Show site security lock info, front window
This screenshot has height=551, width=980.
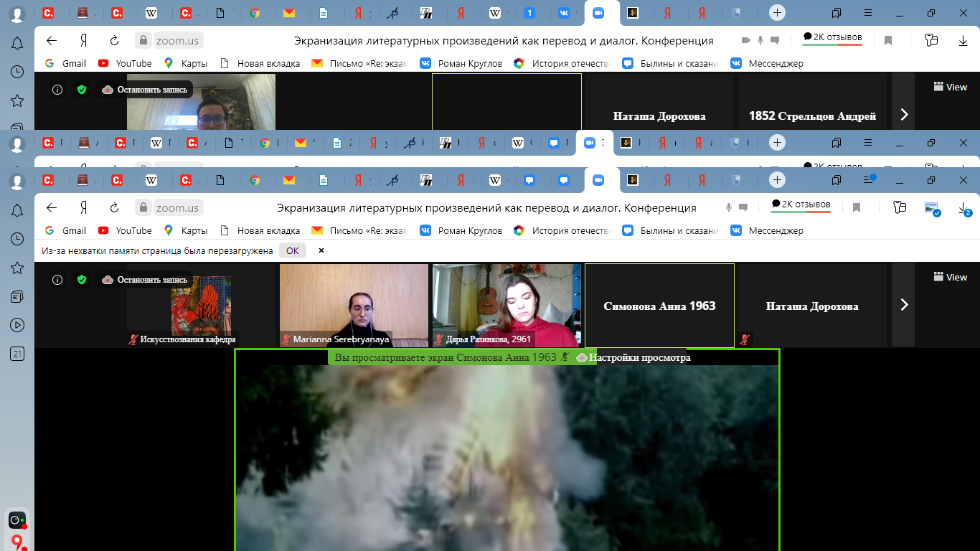[x=143, y=208]
